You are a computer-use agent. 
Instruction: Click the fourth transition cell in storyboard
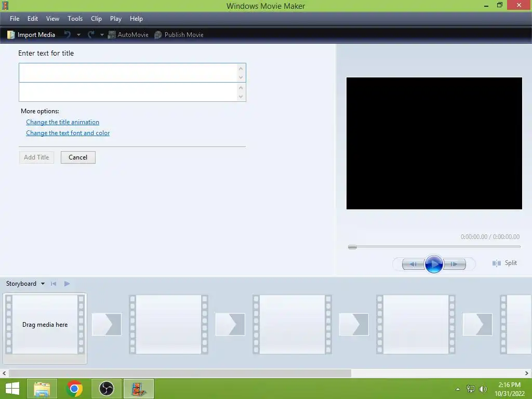click(477, 325)
